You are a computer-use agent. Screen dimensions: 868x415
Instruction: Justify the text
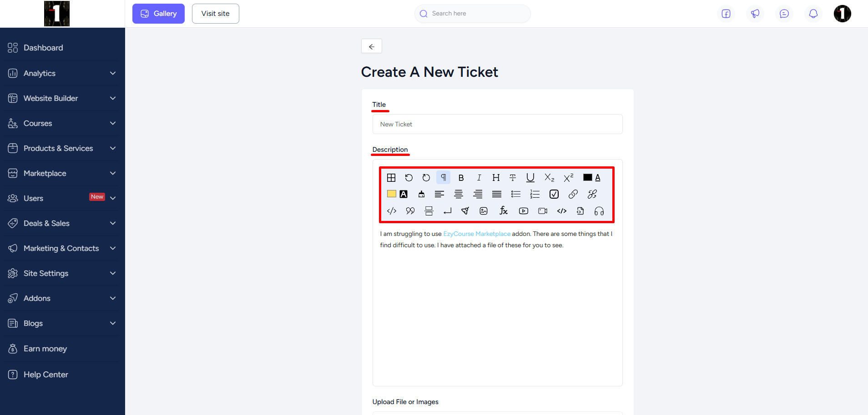tap(497, 195)
